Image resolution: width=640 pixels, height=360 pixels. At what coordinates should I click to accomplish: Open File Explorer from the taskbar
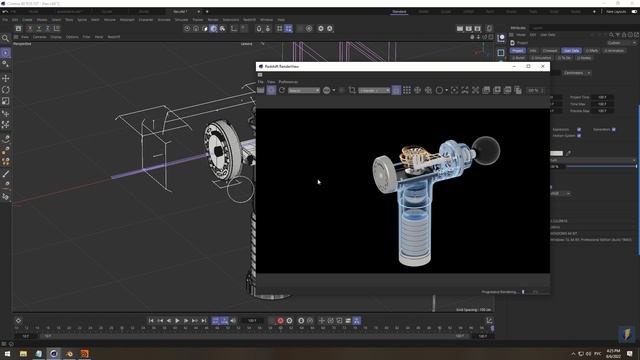click(23, 354)
